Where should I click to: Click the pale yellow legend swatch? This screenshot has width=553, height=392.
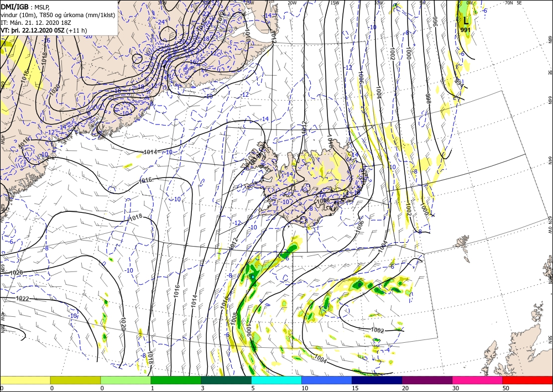pyautogui.click(x=25, y=380)
